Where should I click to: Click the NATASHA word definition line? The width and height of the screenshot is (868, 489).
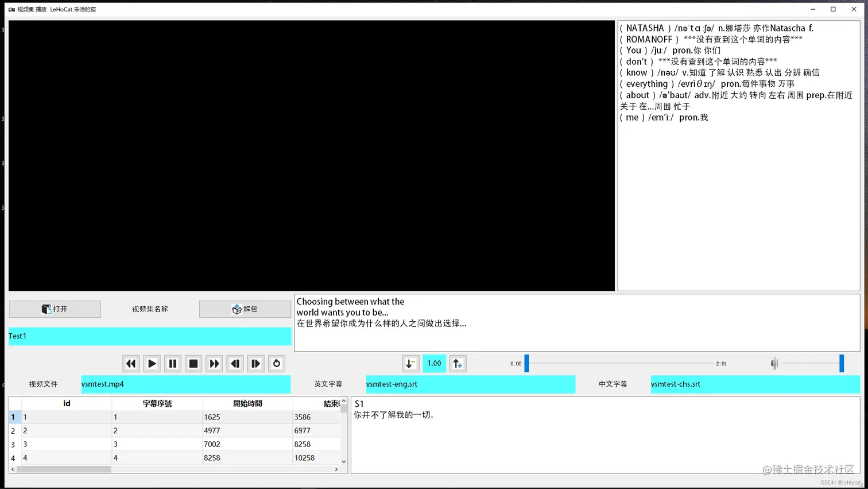coord(716,28)
